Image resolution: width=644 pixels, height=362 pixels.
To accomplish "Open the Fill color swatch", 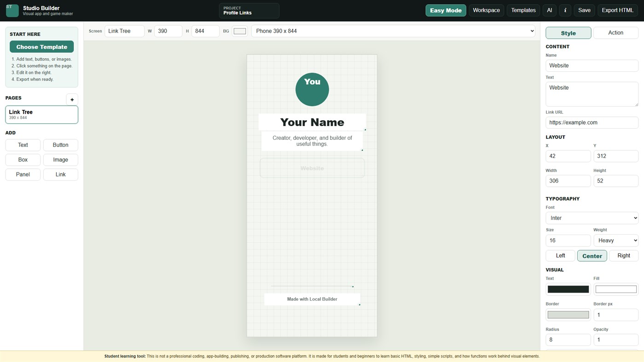I will coord(616,289).
